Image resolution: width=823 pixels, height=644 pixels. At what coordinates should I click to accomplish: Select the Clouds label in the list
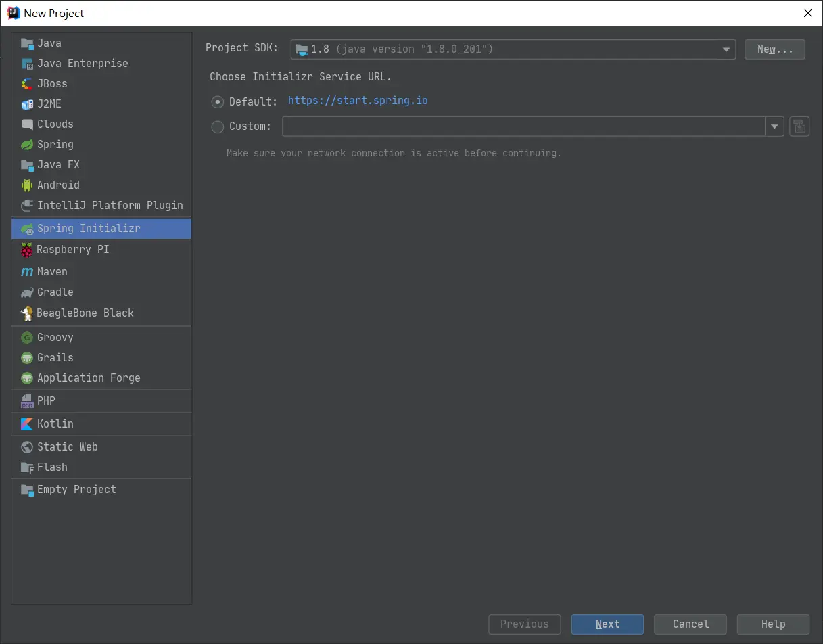[x=55, y=124]
